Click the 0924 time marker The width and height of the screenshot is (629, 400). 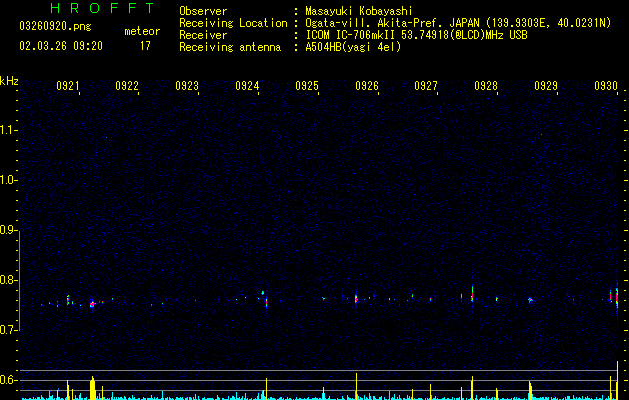pos(247,86)
